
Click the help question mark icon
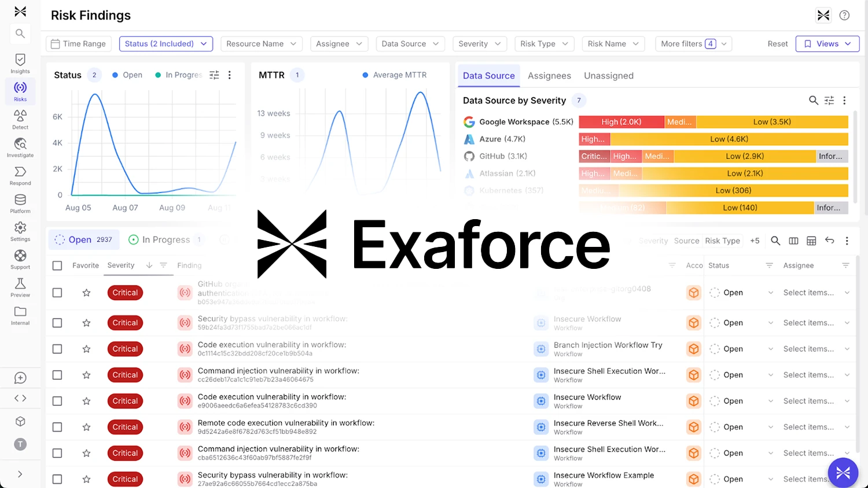tap(844, 15)
